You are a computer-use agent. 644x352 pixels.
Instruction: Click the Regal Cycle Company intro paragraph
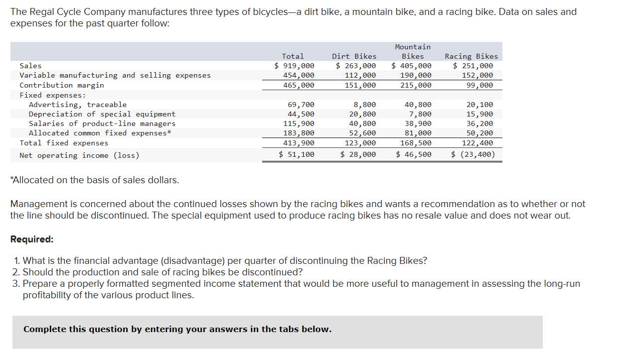pos(294,17)
